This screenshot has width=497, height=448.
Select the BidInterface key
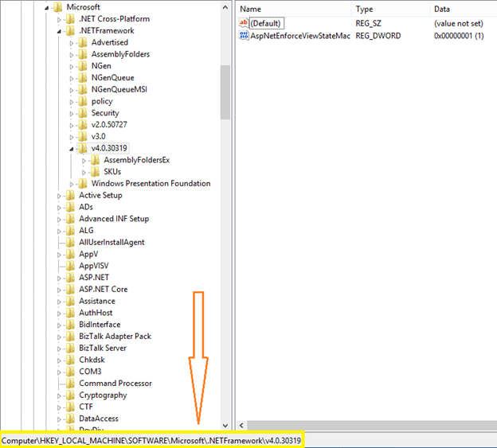pyautogui.click(x=100, y=325)
